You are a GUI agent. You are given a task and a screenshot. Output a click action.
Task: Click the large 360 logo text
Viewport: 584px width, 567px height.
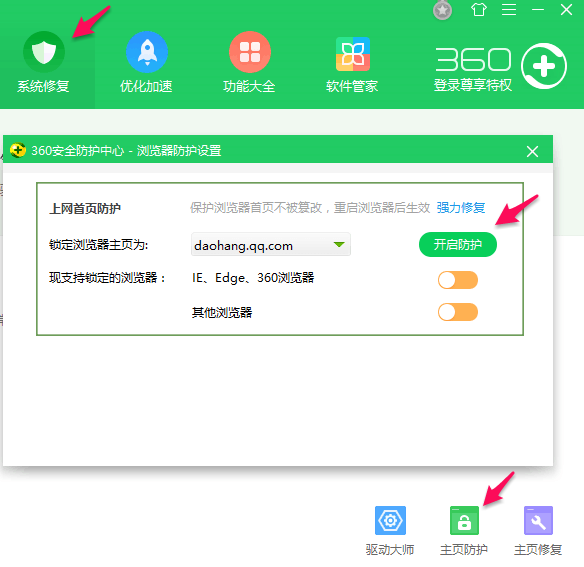tap(473, 60)
